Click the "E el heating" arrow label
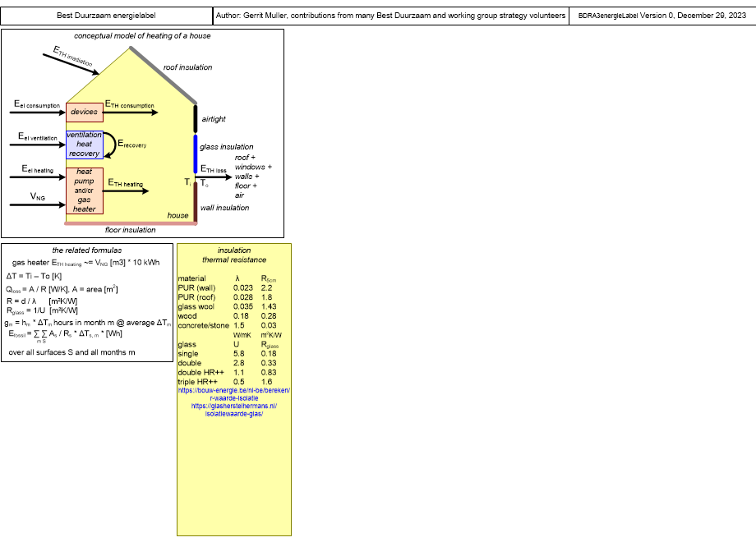Viewport: 756px width, 542px height. point(38,169)
